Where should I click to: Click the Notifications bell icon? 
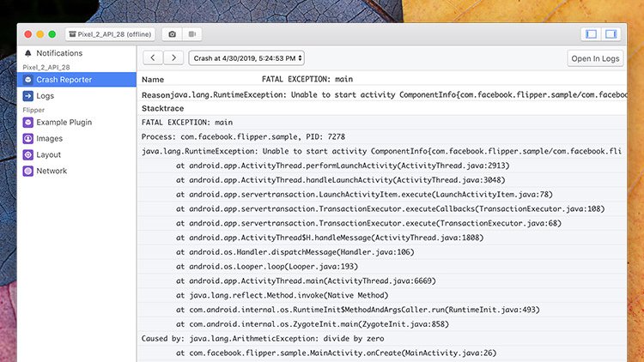[x=28, y=53]
